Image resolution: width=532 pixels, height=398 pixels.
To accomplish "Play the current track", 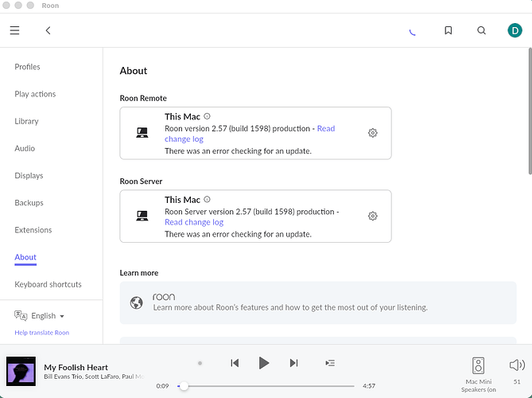I will [x=264, y=363].
